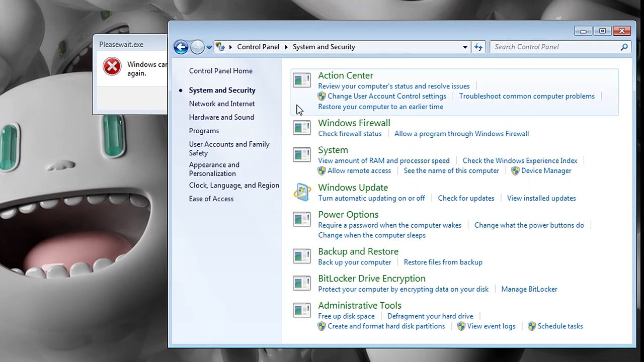Open User Accounts and Family Safety
This screenshot has width=644, height=362.
[x=229, y=148]
